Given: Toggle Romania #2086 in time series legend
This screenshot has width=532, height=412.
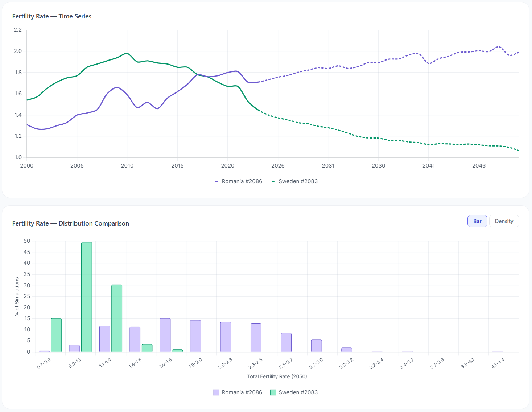Looking at the screenshot, I should 238,181.
